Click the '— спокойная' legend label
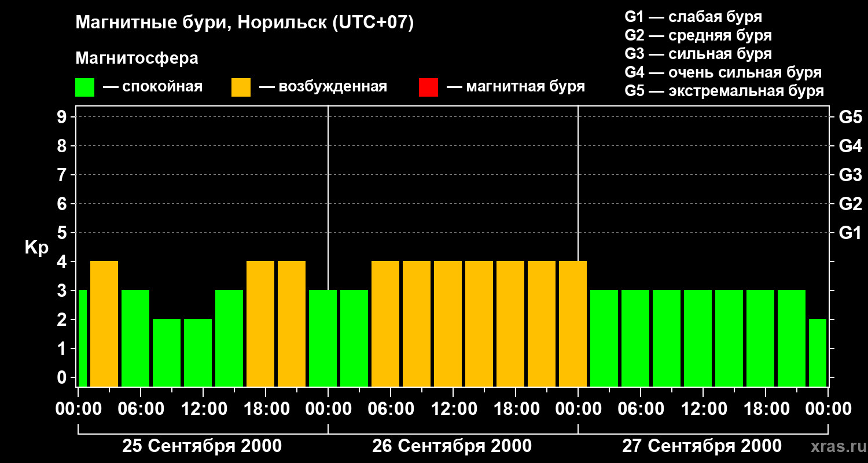Viewport: 868px width, 463px height. tap(153, 87)
